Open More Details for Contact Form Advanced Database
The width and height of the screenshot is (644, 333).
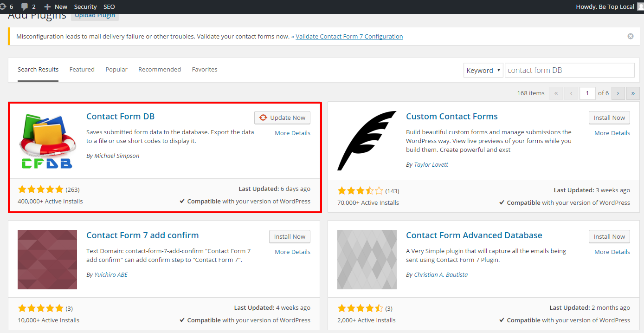[612, 252]
